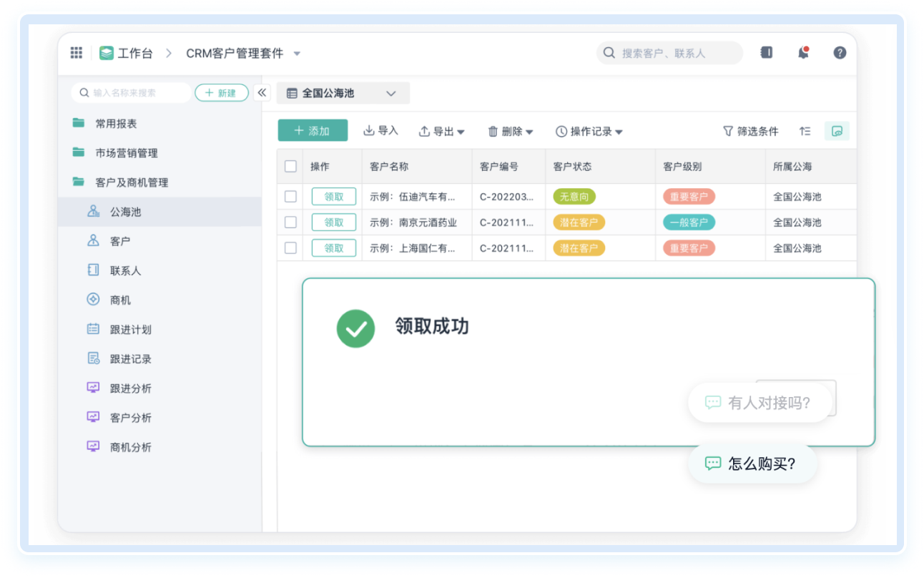Click the 输入名称来搜索 sidebar search box
This screenshot has height=578, width=924.
pos(132,93)
